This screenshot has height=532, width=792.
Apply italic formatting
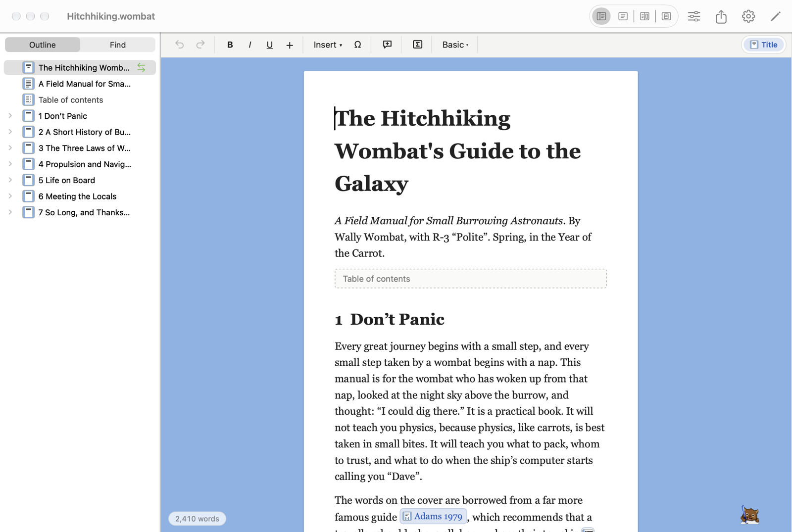(x=250, y=45)
